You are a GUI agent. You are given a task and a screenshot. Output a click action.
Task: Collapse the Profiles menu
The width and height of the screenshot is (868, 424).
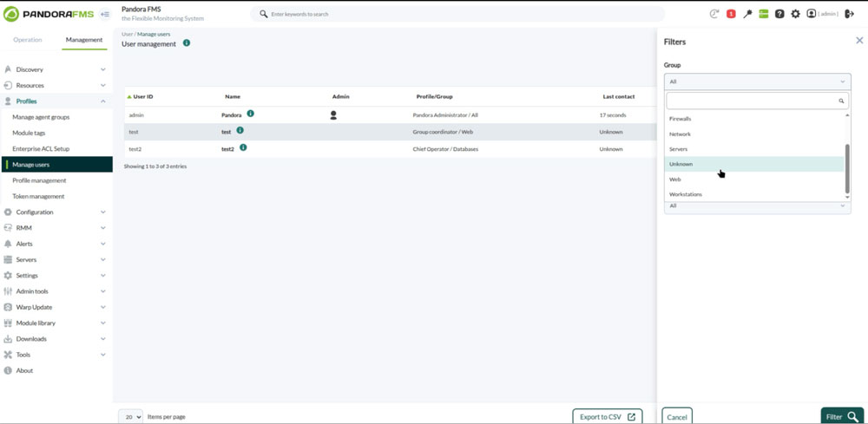[56, 101]
